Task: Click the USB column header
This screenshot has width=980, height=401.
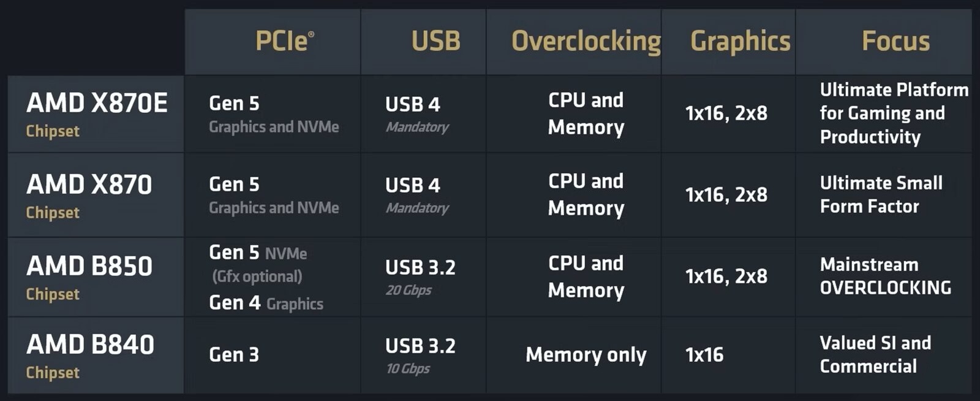Action: click(435, 41)
